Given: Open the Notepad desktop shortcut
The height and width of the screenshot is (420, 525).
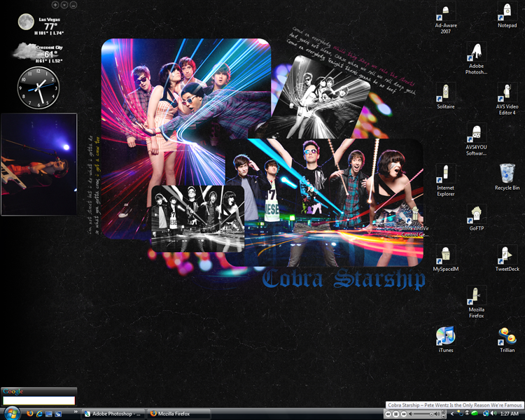Looking at the screenshot, I should (x=507, y=15).
